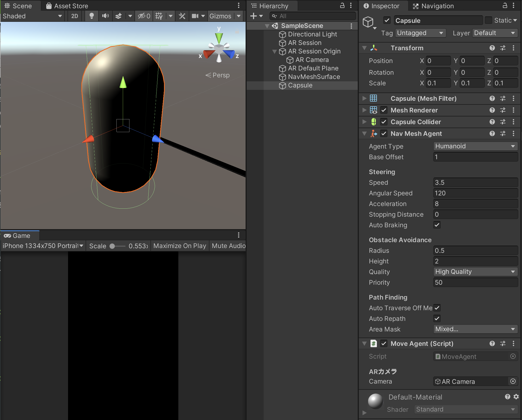The height and width of the screenshot is (420, 522).
Task: Open the Agent Type Humanoid dropdown
Action: pos(475,146)
